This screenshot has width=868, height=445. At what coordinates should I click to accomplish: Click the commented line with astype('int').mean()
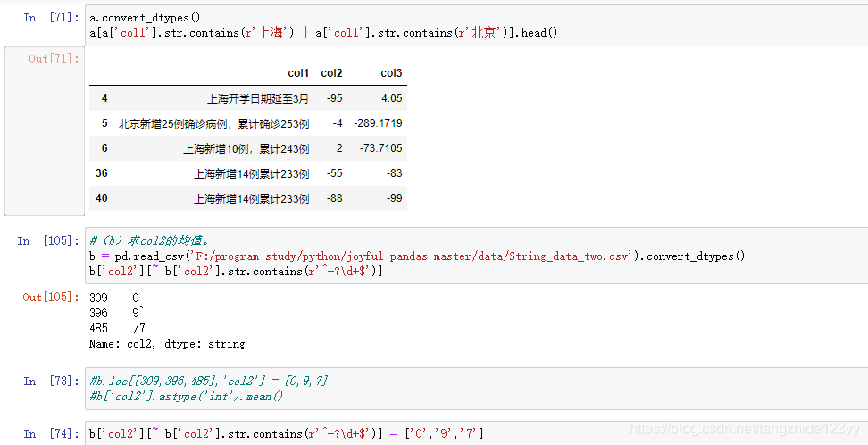[186, 397]
